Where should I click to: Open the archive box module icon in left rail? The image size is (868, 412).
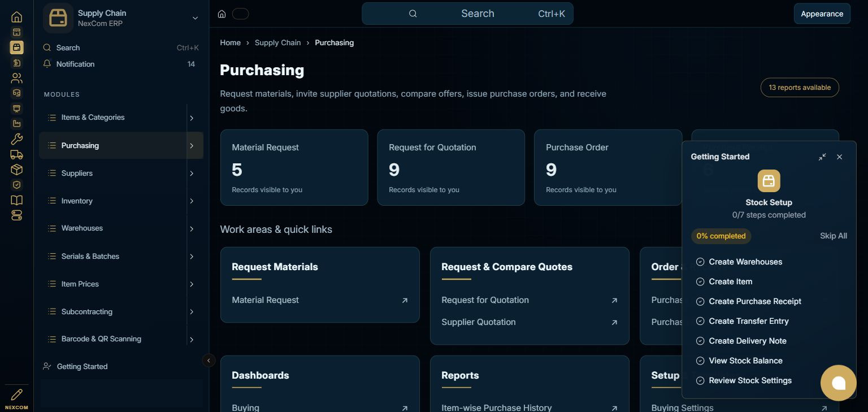click(16, 32)
